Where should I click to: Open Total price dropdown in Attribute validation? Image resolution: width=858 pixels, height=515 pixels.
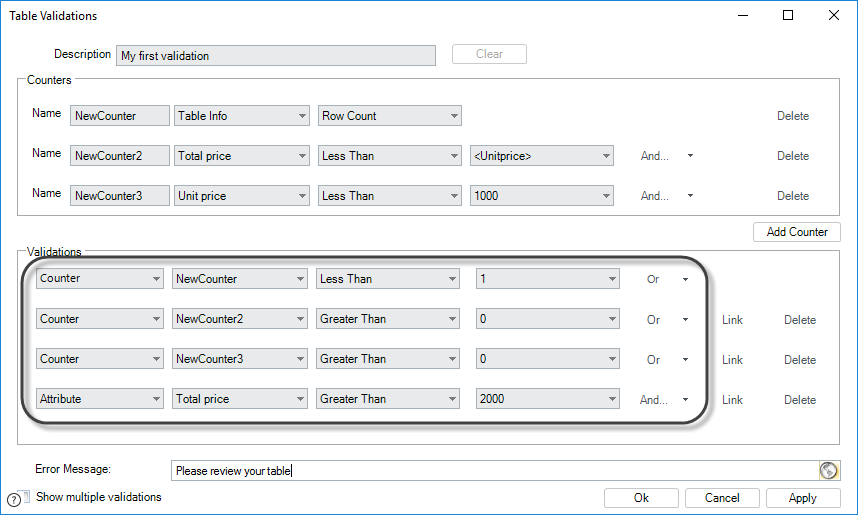point(240,398)
